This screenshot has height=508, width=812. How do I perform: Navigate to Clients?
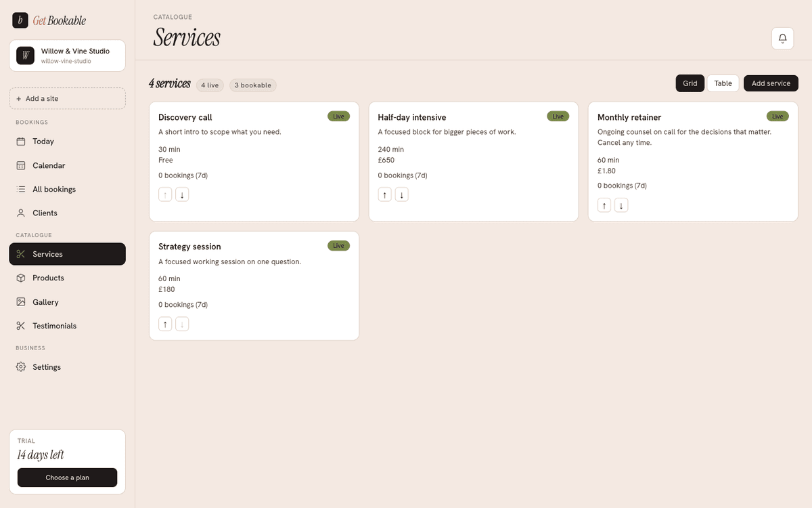pos(67,213)
